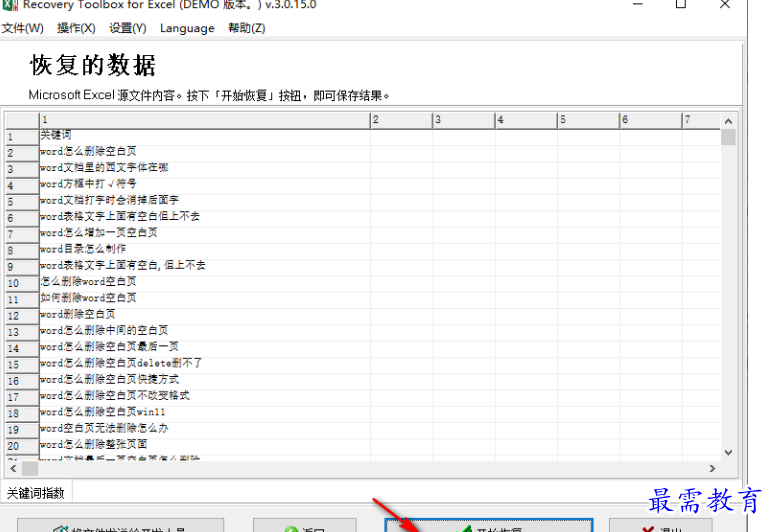Open the 设置(Y) menu
770x532 pixels.
[x=128, y=28]
